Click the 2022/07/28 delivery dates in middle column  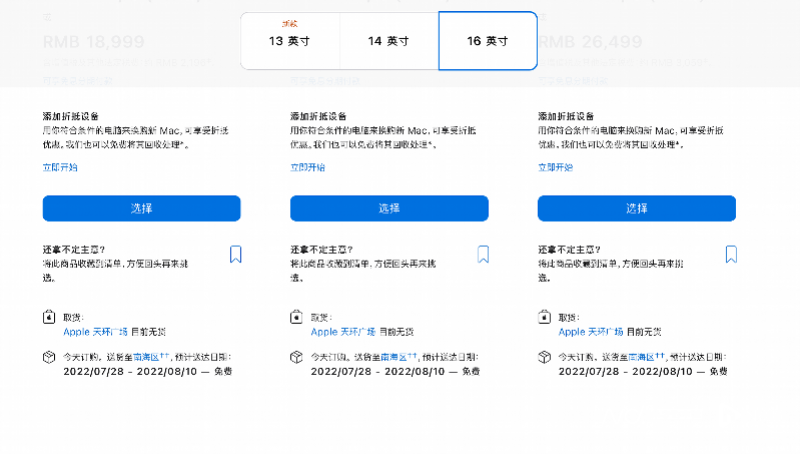(378, 372)
